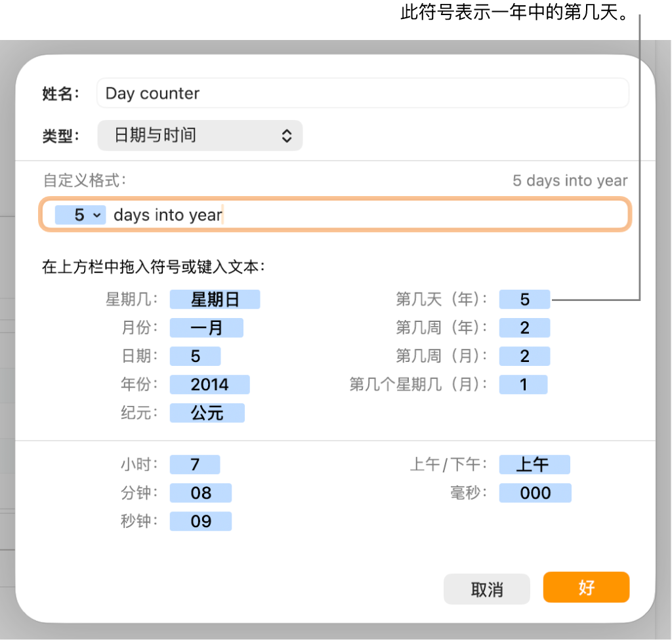This screenshot has width=672, height=640.
Task: Click the 日期 token showing 5
Action: pyautogui.click(x=195, y=356)
